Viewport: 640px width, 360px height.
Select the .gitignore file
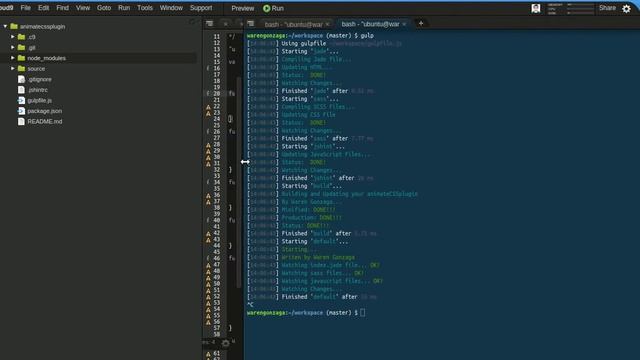[x=40, y=79]
